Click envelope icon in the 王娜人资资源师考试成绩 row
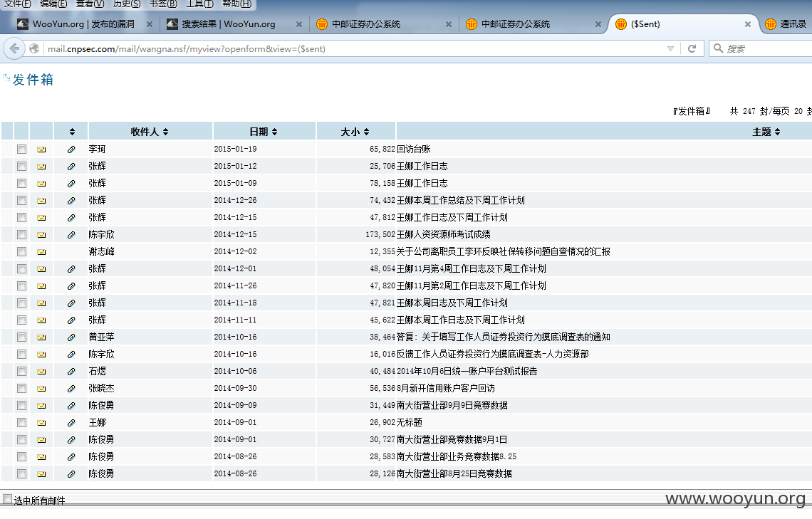This screenshot has width=812, height=519. point(41,235)
